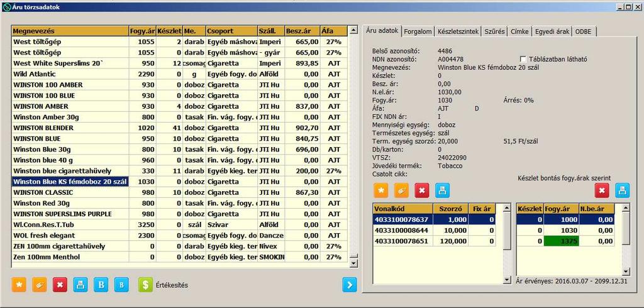Screen dimensions: 644x308
Task: Sort by Besz.ár column header
Action: click(303, 31)
